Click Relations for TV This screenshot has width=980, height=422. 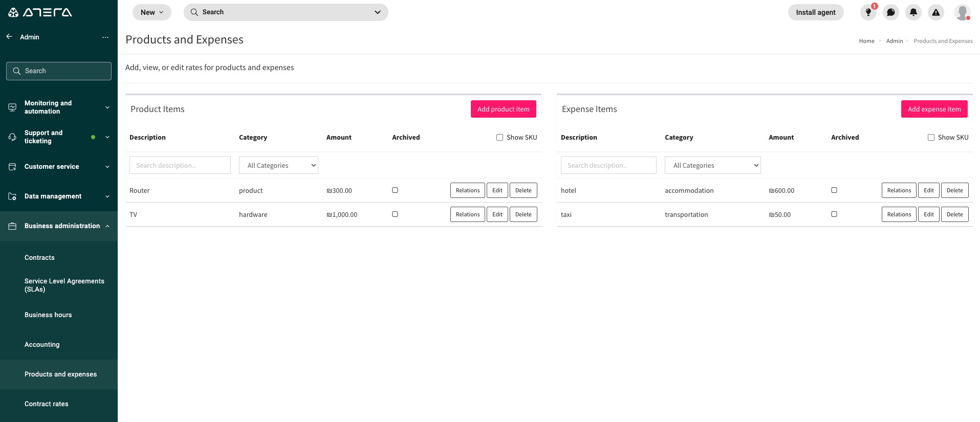pyautogui.click(x=468, y=214)
